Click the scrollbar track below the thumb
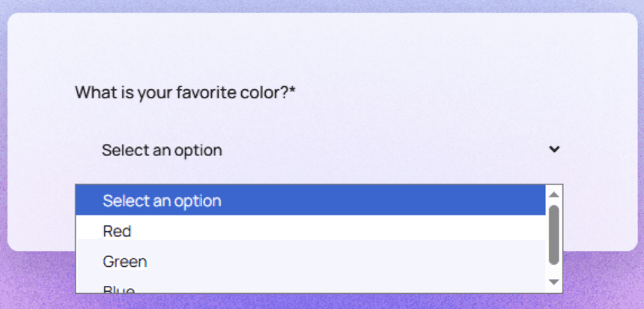This screenshot has width=644, height=309. point(554,271)
